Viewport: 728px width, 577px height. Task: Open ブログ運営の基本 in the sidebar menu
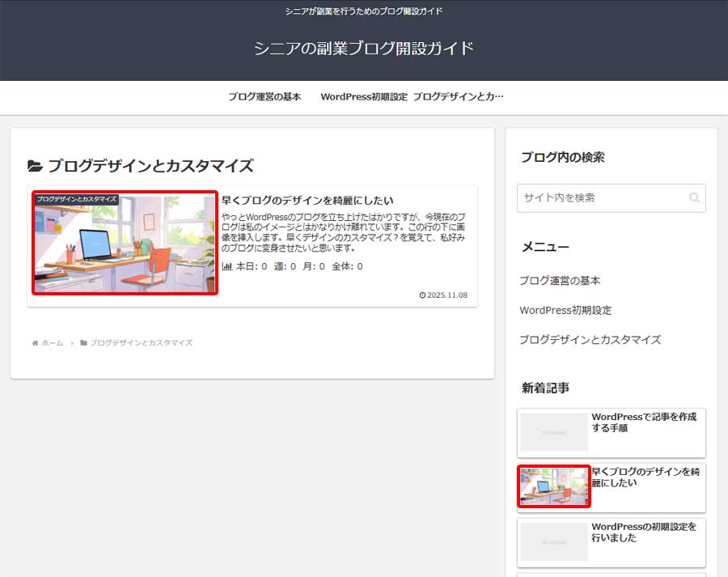557,281
